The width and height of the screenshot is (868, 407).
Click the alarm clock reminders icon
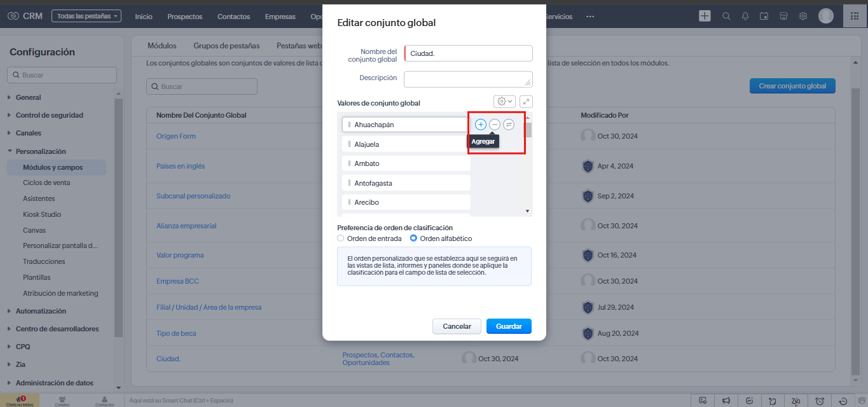tap(820, 401)
